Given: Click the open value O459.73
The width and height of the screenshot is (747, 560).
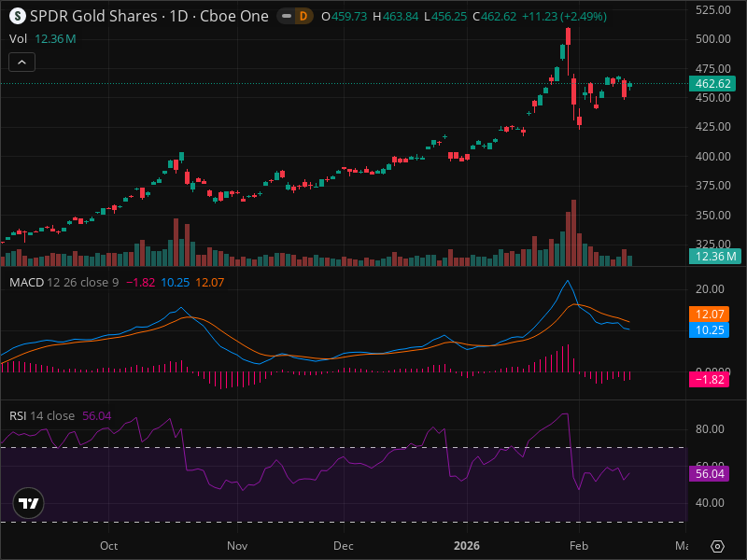Looking at the screenshot, I should click(x=344, y=17).
